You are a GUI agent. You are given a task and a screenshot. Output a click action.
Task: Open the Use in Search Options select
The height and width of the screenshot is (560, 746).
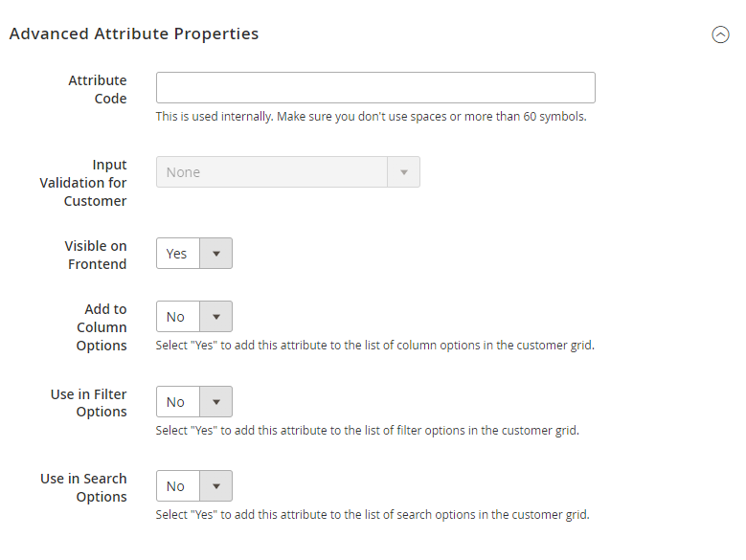194,486
